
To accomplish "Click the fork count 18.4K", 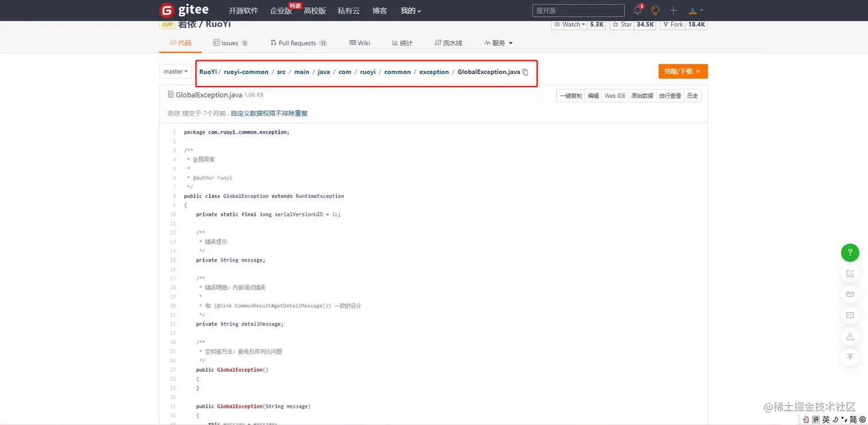I will pos(697,25).
